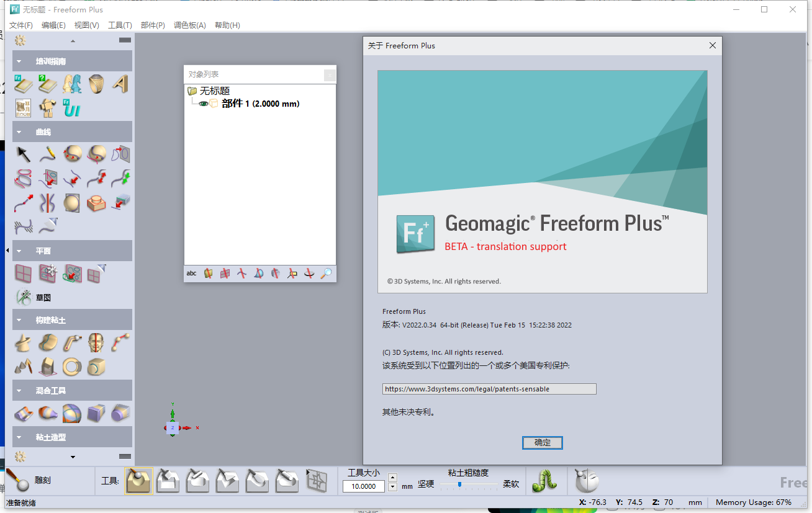This screenshot has width=812, height=513.
Task: Select the sixth carve tool shape
Action: coord(287,481)
